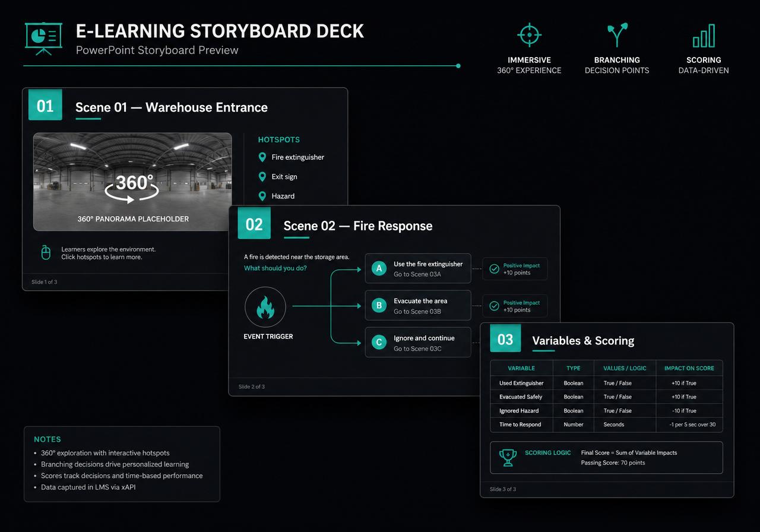Click the Scene 02 — Fire Response title

pos(358,226)
